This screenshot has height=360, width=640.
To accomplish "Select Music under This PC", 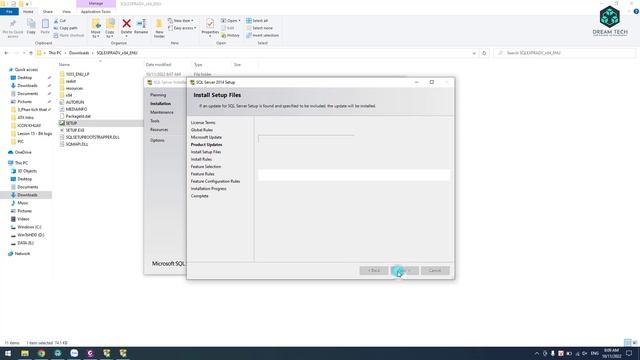I will click(x=23, y=203).
